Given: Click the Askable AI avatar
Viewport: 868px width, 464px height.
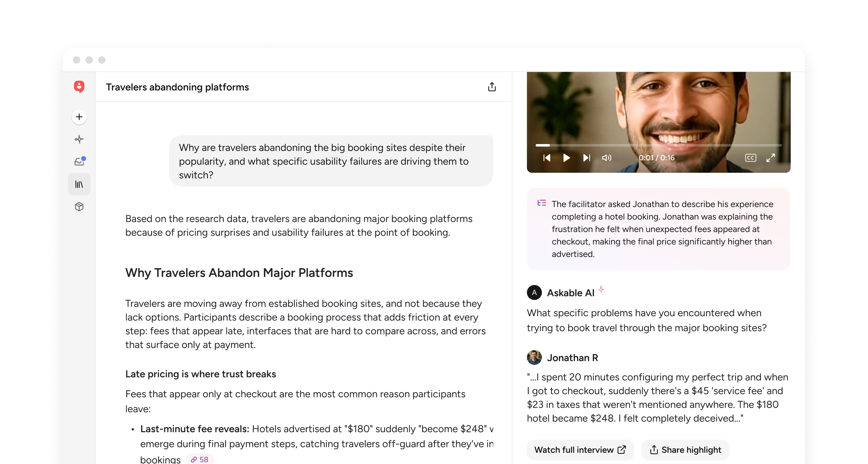Looking at the screenshot, I should click(534, 292).
